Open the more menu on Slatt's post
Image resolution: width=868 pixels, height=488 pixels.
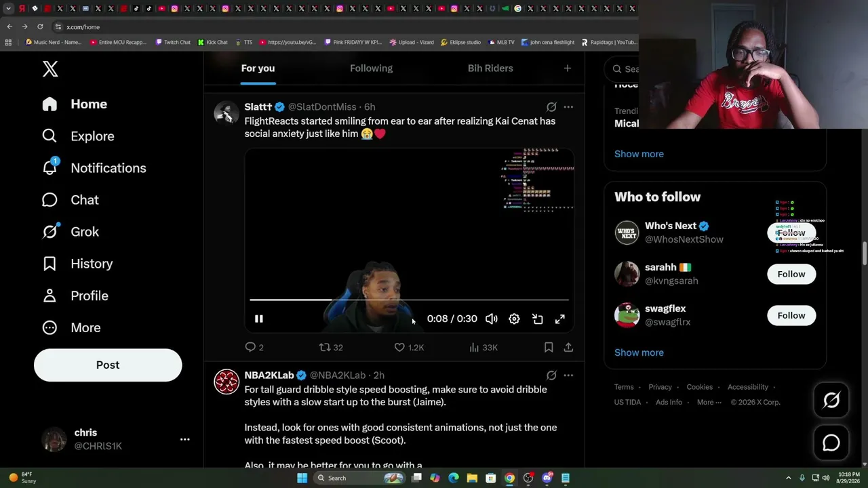[568, 107]
